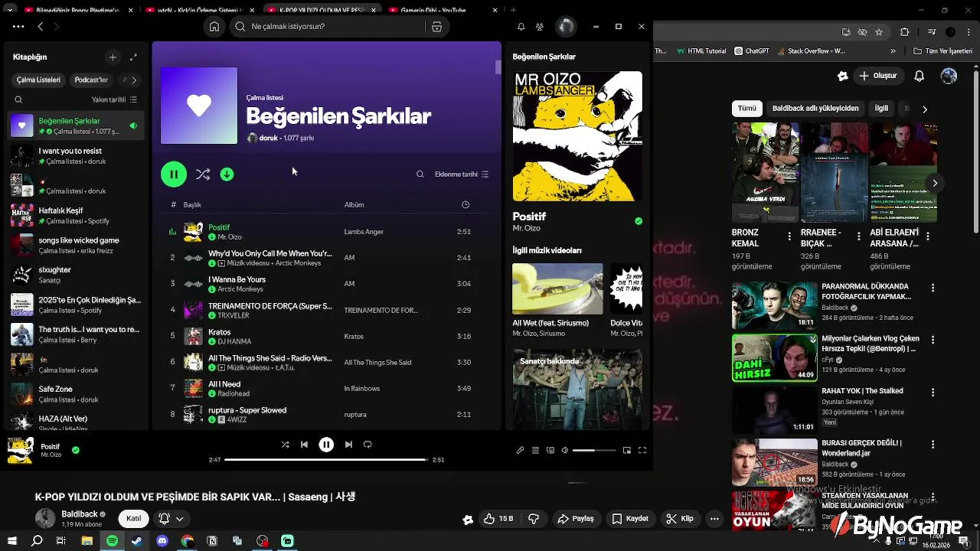Open the Safe Zone playlist
The width and height of the screenshot is (980, 551).
[x=77, y=393]
